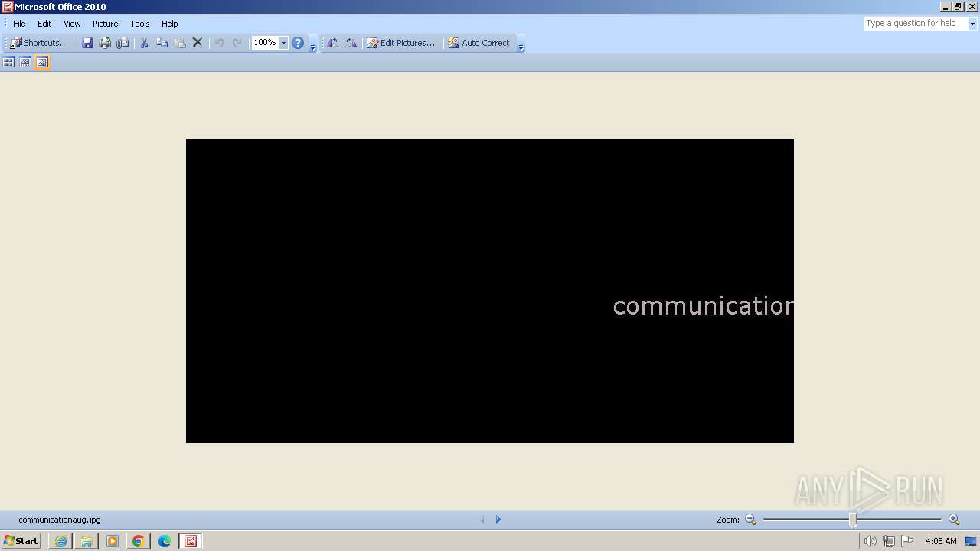
Task: Click the zoom out magnifier icon
Action: pos(750,520)
